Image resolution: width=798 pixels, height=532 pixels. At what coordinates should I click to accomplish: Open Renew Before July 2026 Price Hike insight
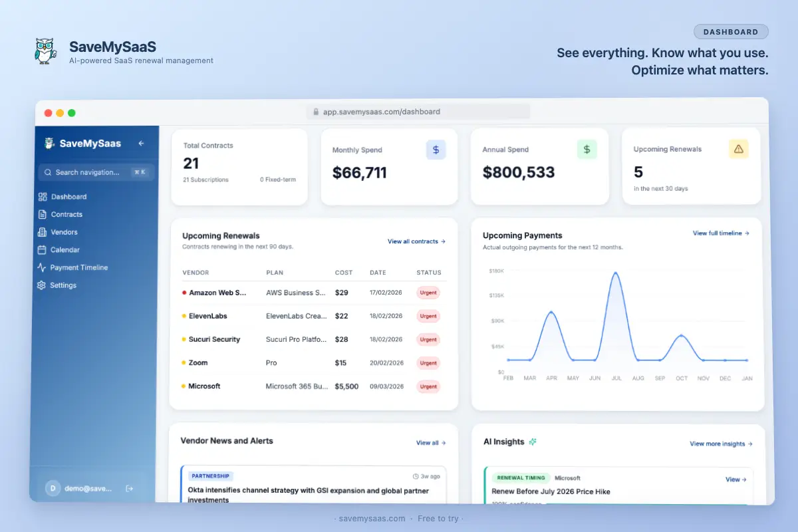point(551,491)
